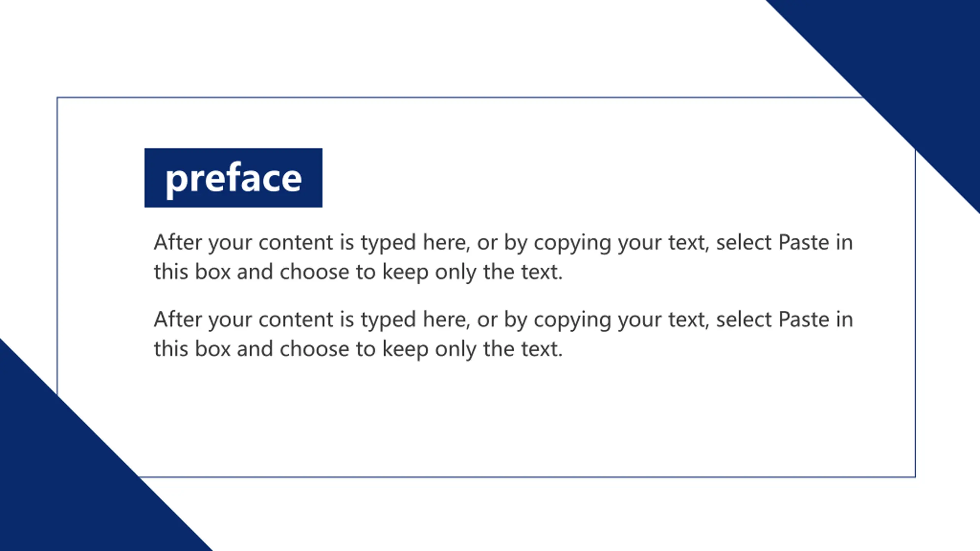The image size is (980, 551).
Task: Click the bottom edge of the rectangular frame
Action: point(536,477)
